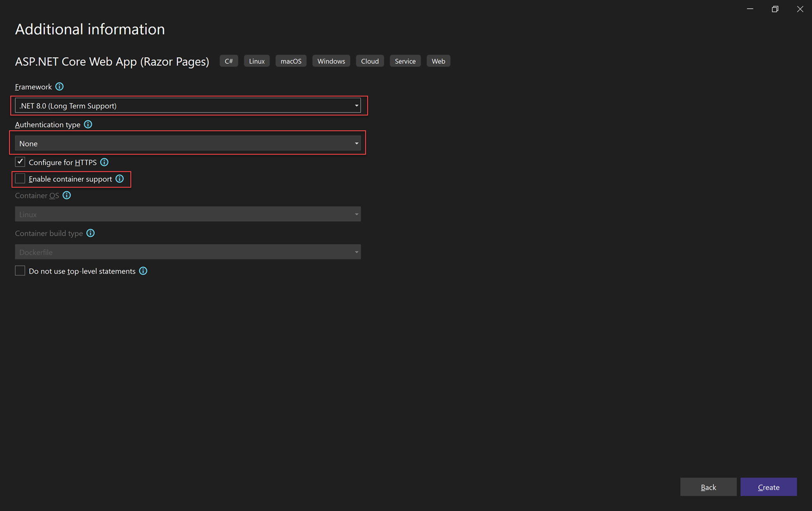Click the Windows platform tag icon
812x511 pixels.
tap(330, 61)
